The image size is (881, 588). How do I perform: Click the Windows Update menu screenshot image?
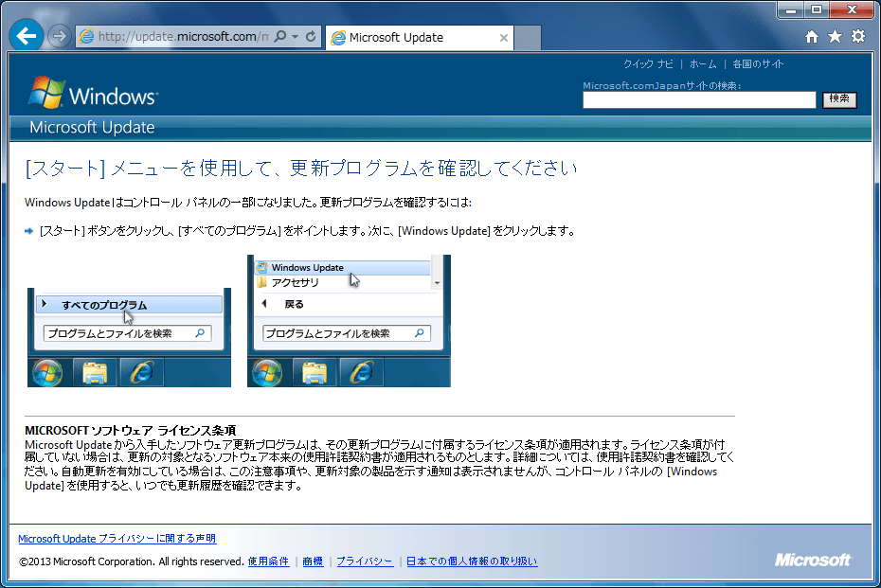349,321
